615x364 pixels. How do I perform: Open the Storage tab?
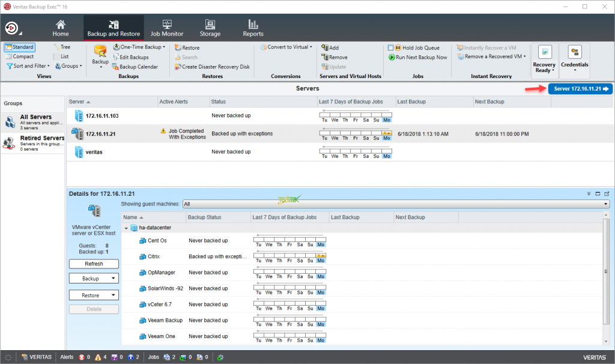(210, 27)
